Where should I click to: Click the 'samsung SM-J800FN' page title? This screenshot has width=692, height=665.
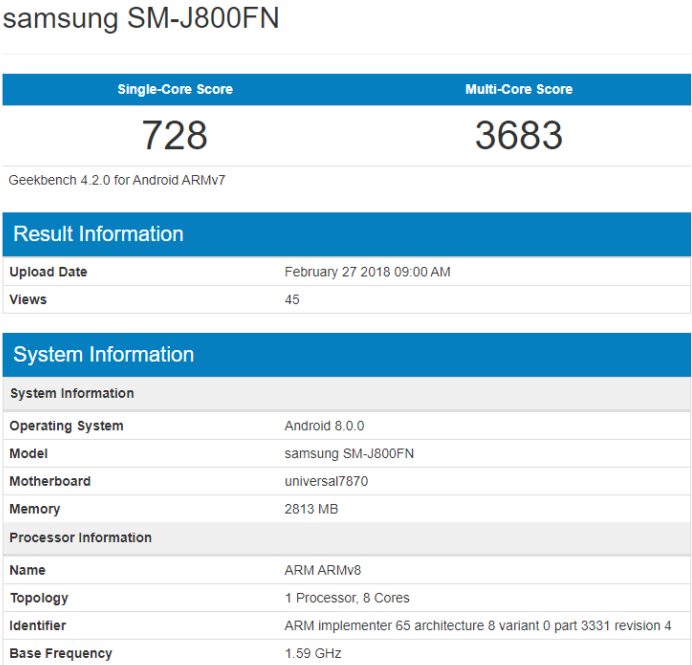coord(141,18)
